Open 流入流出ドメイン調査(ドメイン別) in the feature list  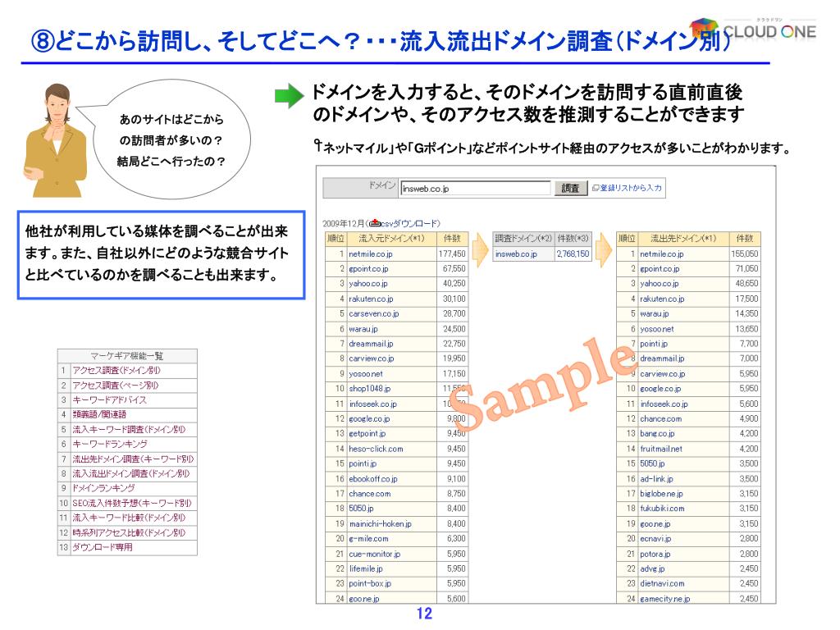(131, 473)
